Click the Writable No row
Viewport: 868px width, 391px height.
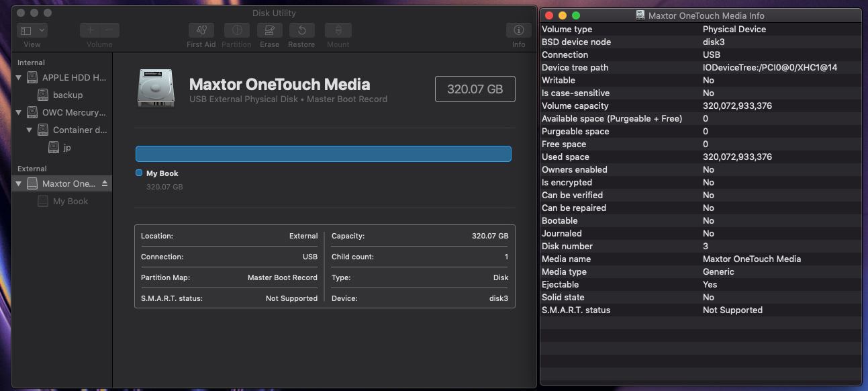701,80
